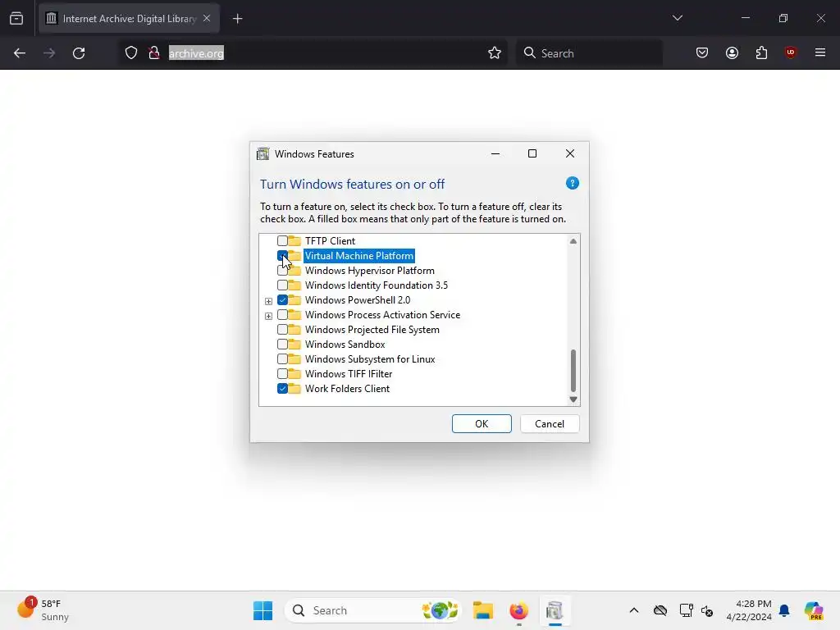Enable the TFTP Client checkbox
Image resolution: width=840 pixels, height=630 pixels.
pyautogui.click(x=282, y=241)
